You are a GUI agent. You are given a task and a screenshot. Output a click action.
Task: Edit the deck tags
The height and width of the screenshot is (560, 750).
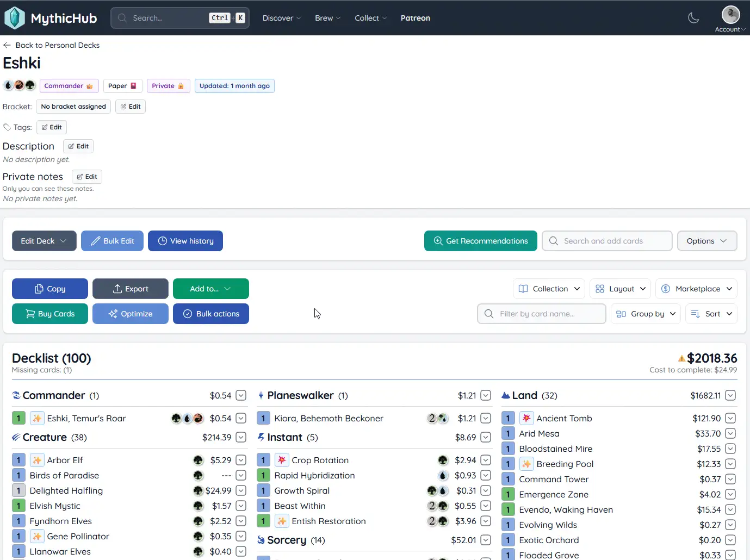[52, 127]
